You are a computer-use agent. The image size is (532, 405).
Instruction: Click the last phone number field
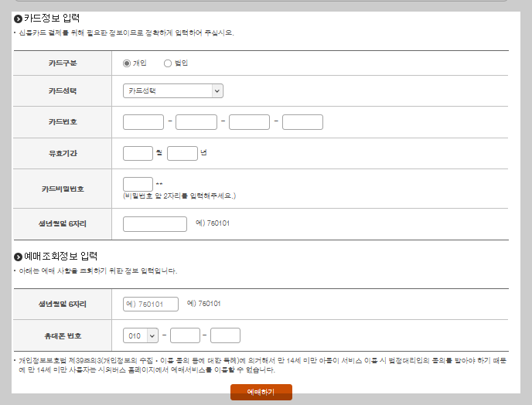[x=225, y=335]
